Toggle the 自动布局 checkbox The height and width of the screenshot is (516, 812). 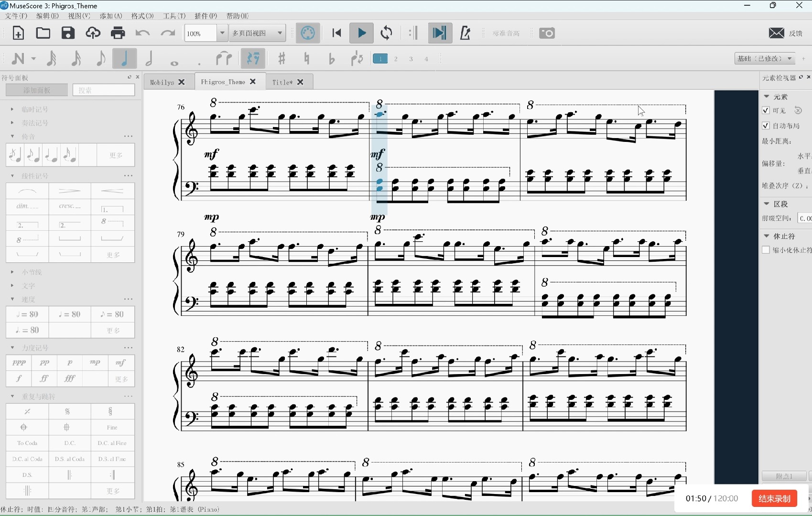[x=766, y=126]
